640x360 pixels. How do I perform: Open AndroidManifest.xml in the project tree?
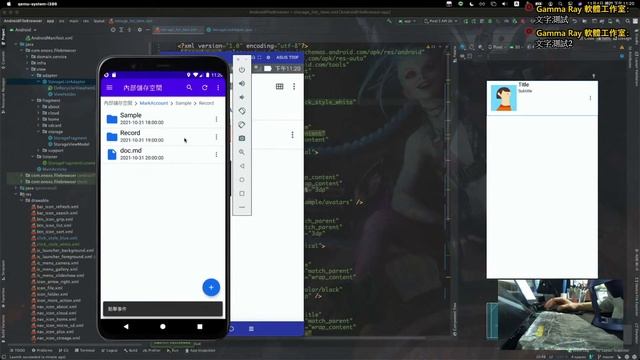(52, 38)
